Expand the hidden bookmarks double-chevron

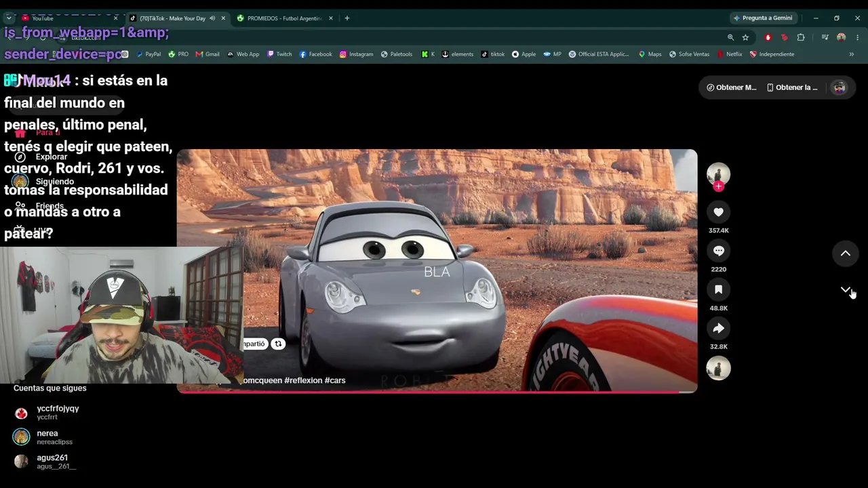click(x=852, y=54)
